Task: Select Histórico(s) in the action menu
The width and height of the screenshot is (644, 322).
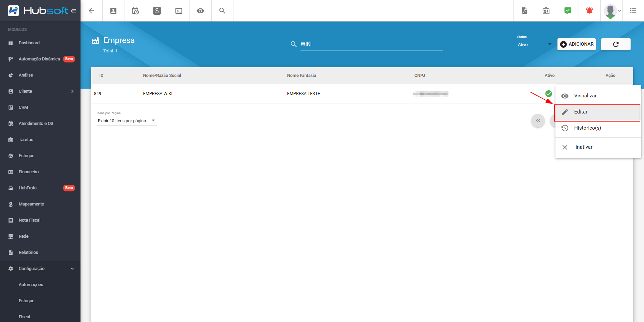Action: point(598,128)
